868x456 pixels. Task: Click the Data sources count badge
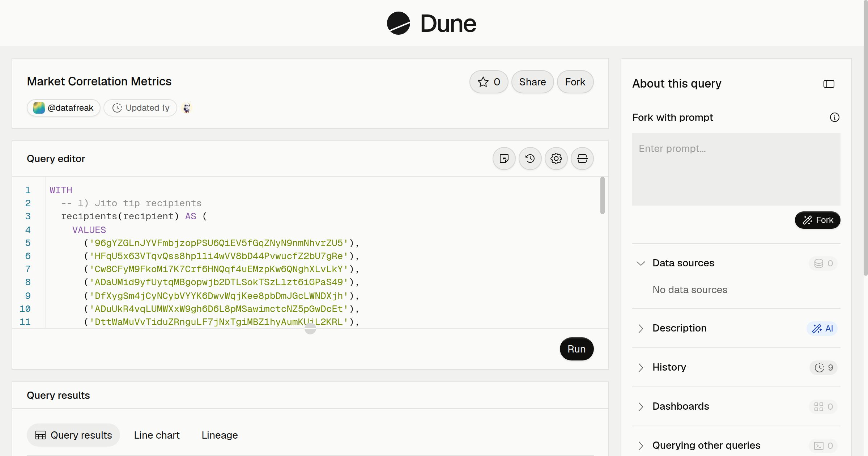[x=823, y=263]
